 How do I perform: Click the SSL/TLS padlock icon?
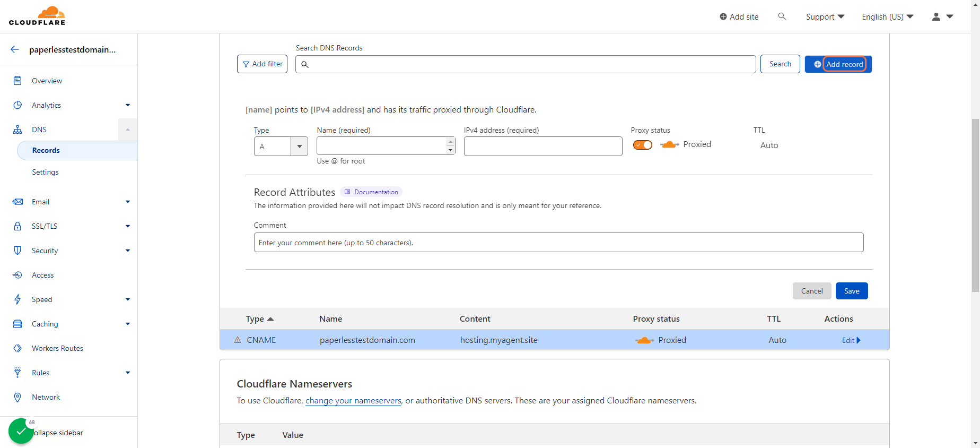point(17,226)
